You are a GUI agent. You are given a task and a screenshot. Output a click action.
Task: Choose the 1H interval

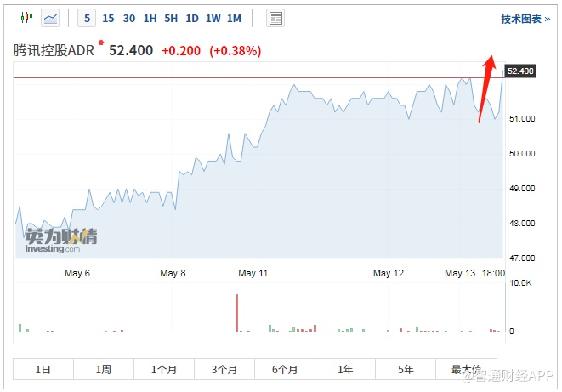coord(150,18)
